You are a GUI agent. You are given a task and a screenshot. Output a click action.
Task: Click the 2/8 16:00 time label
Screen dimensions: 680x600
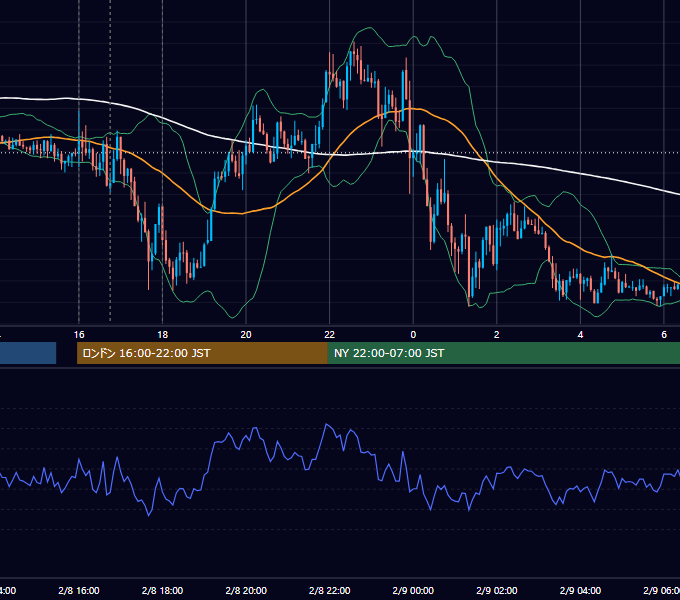tap(79, 590)
